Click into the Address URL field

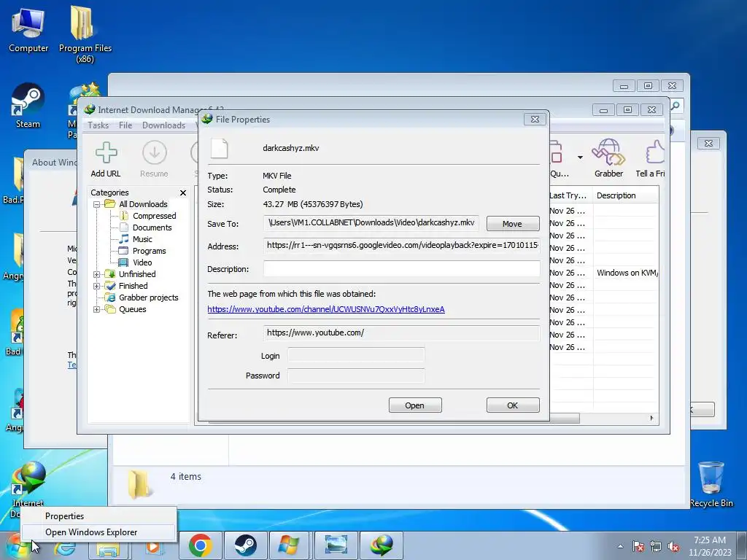pyautogui.click(x=402, y=246)
